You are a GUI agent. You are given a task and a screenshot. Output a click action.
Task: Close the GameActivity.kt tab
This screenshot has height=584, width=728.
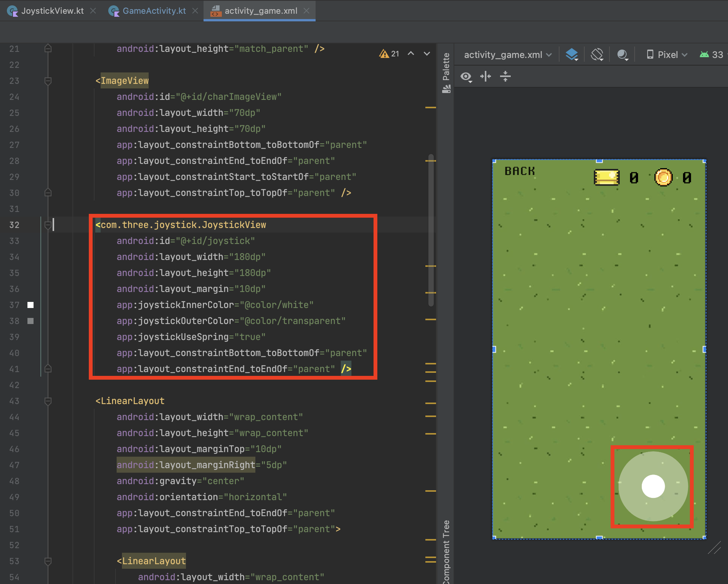pos(195,11)
